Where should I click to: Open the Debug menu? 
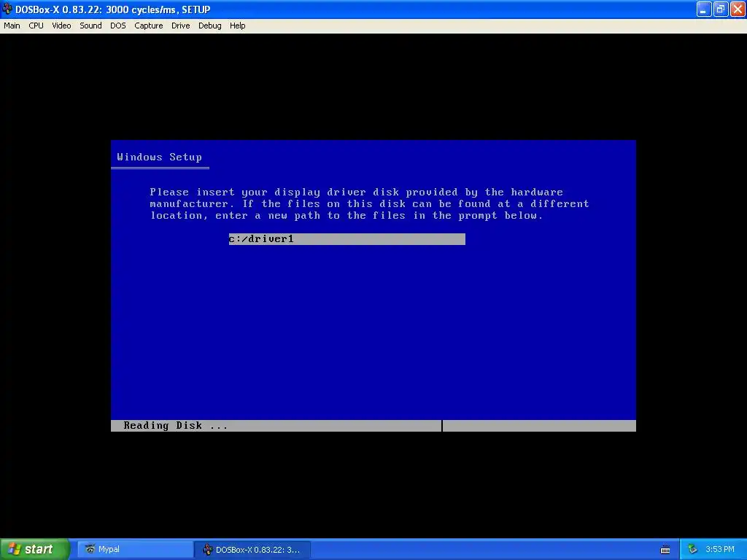coord(209,26)
